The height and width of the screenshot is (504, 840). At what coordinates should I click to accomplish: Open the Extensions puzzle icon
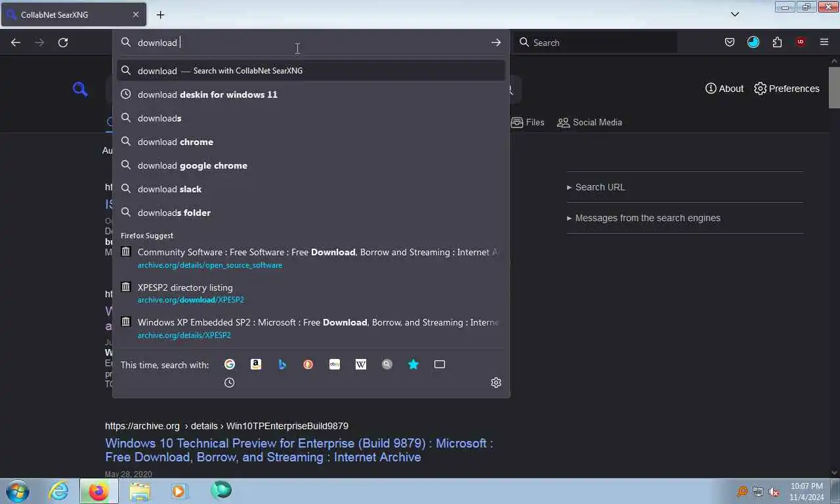point(777,43)
